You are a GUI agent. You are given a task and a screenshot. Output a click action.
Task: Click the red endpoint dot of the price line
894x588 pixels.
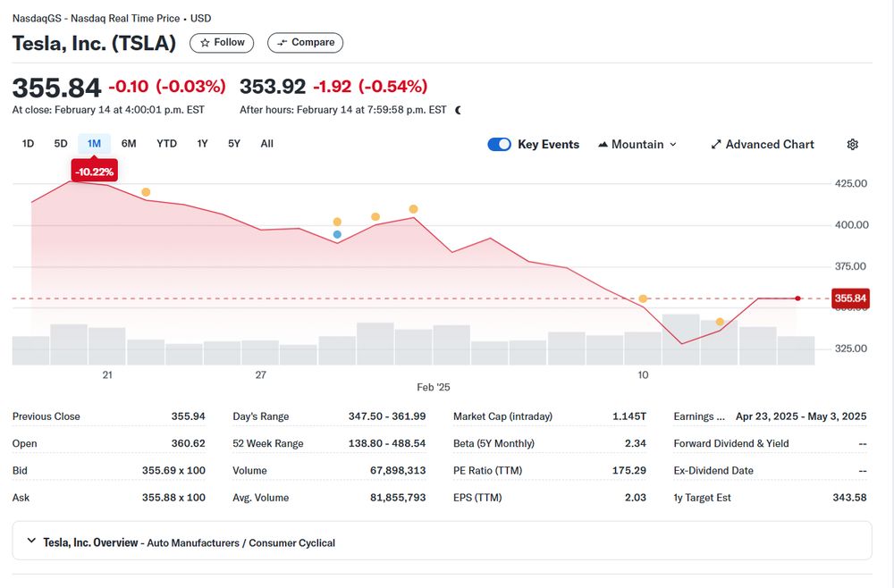pos(797,298)
